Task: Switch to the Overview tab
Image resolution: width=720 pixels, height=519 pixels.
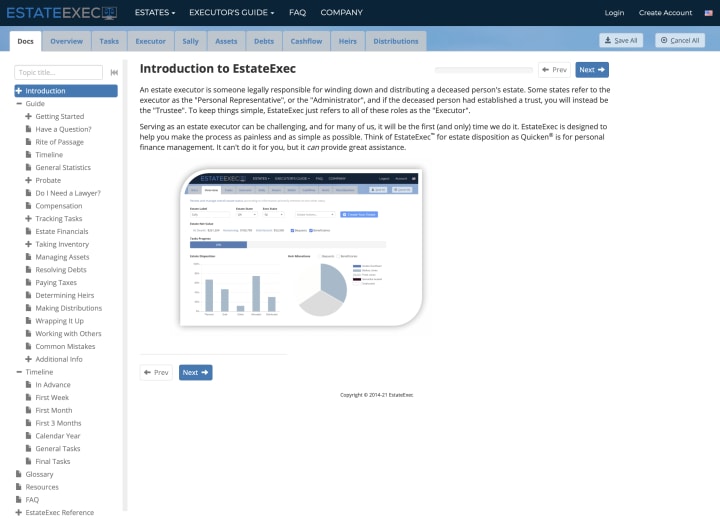Action: click(x=67, y=41)
